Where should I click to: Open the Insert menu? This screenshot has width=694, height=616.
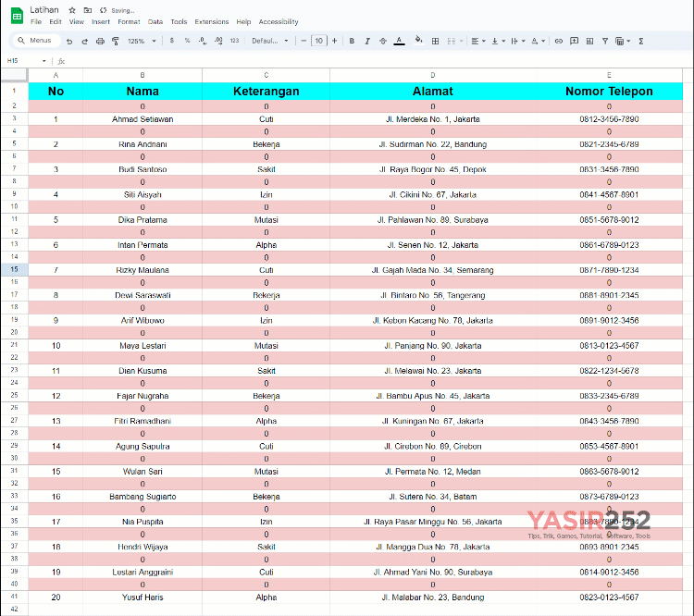click(x=101, y=21)
